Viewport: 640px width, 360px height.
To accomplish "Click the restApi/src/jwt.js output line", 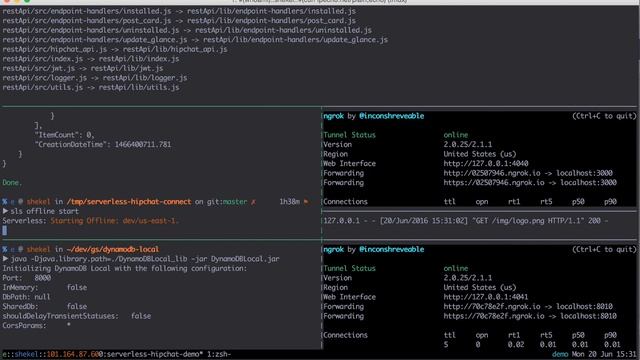I will (x=82, y=68).
